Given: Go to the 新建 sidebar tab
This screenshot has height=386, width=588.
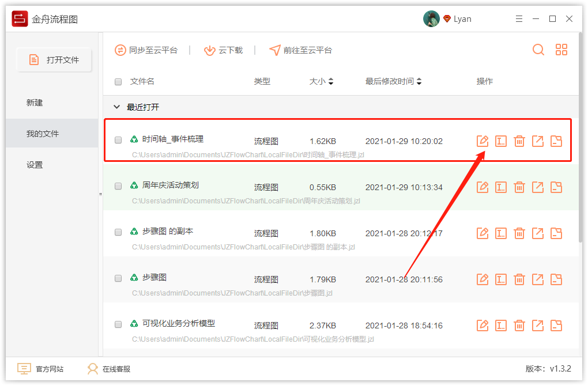Looking at the screenshot, I should (35, 103).
